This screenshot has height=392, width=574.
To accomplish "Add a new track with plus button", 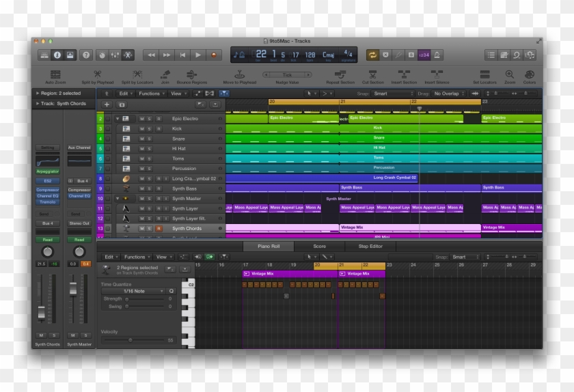I will pyautogui.click(x=107, y=104).
